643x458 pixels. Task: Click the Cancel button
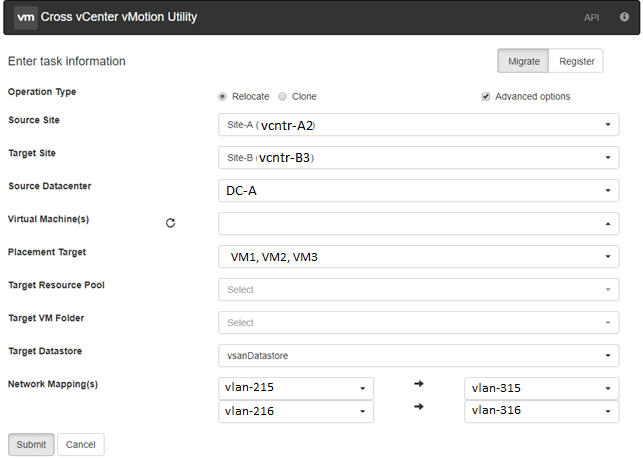tap(81, 444)
